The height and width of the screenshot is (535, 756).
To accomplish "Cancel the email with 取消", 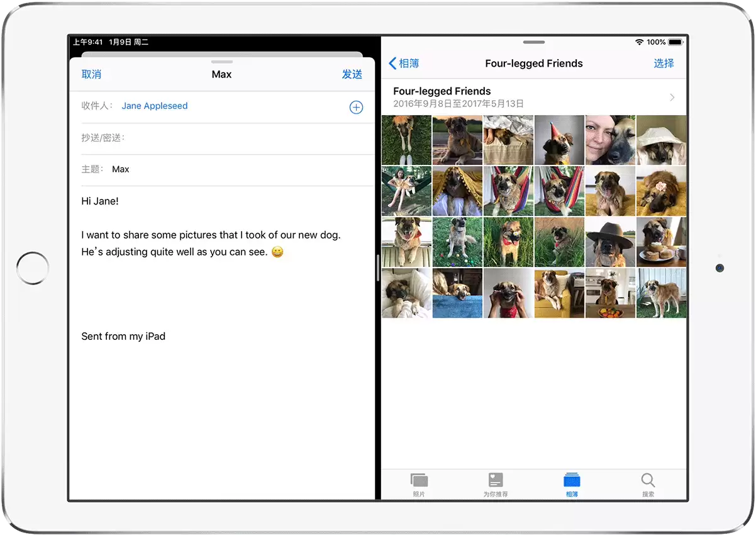I will coord(91,74).
